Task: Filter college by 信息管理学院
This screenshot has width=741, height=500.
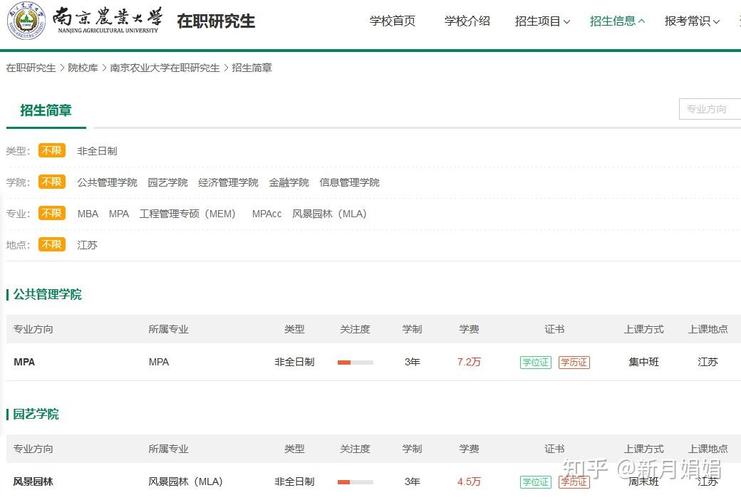Action: point(349,182)
